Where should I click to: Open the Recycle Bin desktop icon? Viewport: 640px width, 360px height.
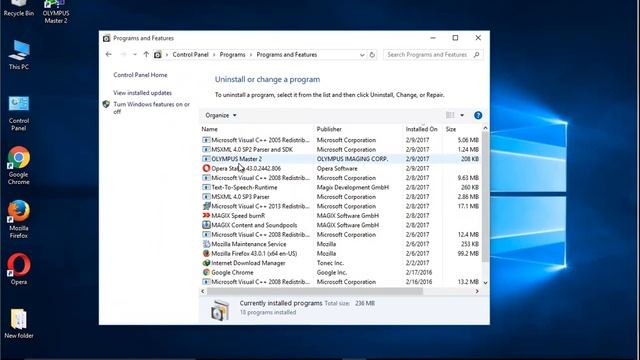[x=19, y=8]
